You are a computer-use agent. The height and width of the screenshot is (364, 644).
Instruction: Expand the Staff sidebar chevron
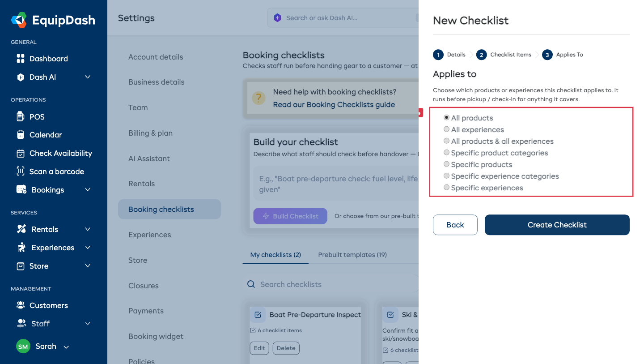[88, 323]
